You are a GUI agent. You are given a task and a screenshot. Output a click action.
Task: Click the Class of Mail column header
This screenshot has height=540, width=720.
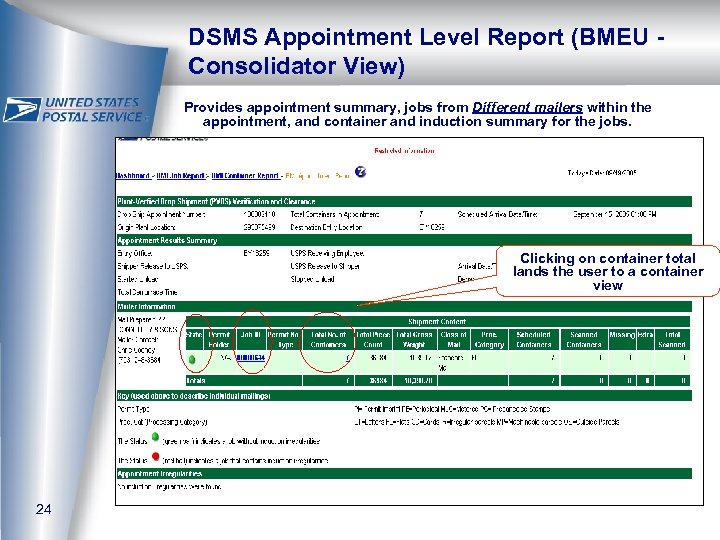coord(453,339)
